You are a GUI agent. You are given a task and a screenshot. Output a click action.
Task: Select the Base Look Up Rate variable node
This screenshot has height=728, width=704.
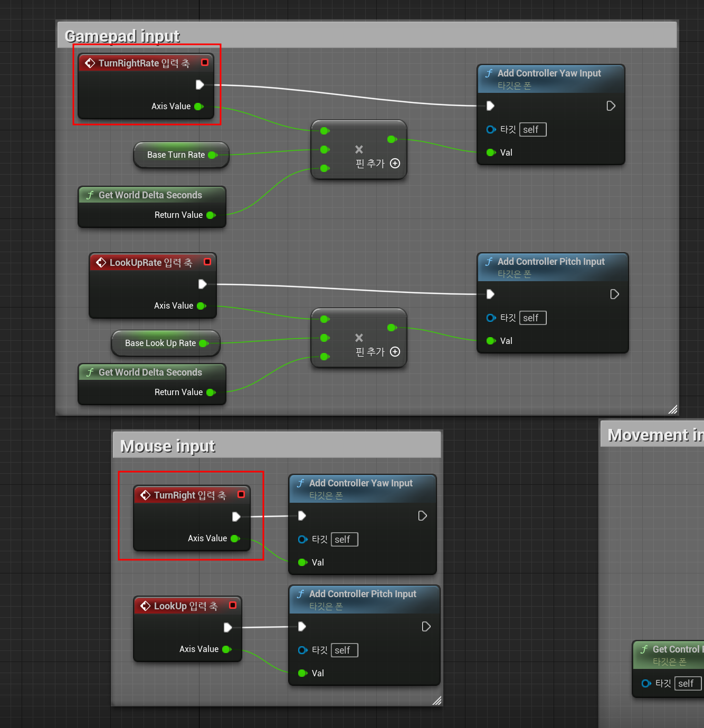(x=160, y=343)
